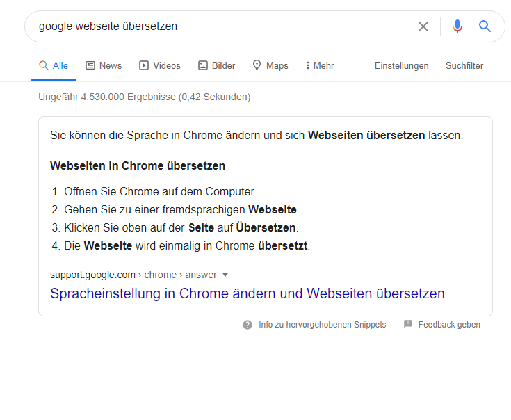Click the Webseiten in Chrome übersetzen snippet heading
Viewport: 511px width, 420px height.
[138, 166]
